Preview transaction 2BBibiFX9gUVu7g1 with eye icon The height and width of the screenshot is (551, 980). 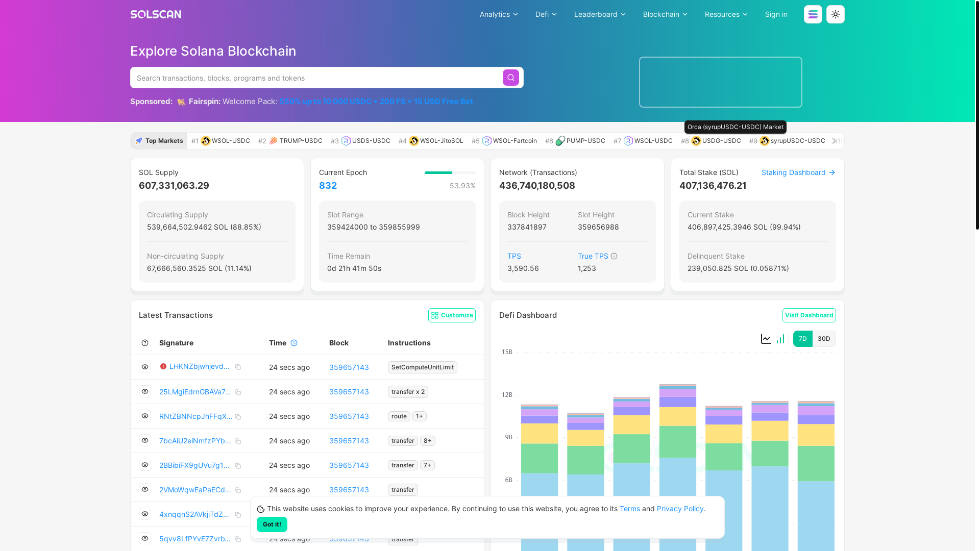tap(145, 465)
